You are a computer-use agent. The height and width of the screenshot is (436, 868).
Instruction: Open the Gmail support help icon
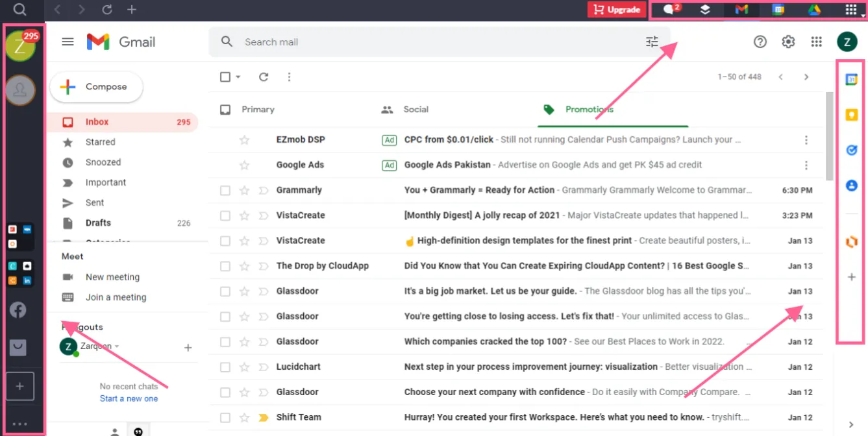coord(760,42)
